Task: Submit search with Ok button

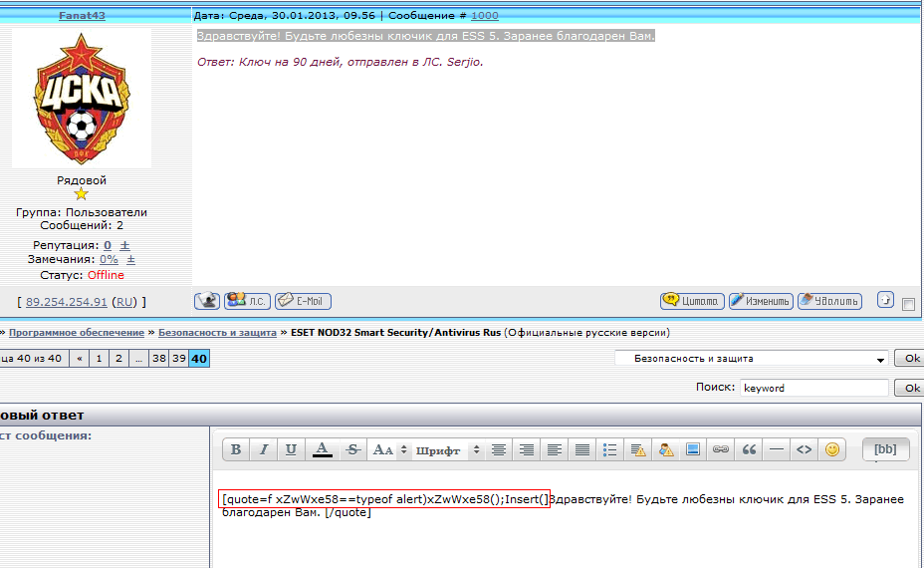Action: tap(912, 388)
